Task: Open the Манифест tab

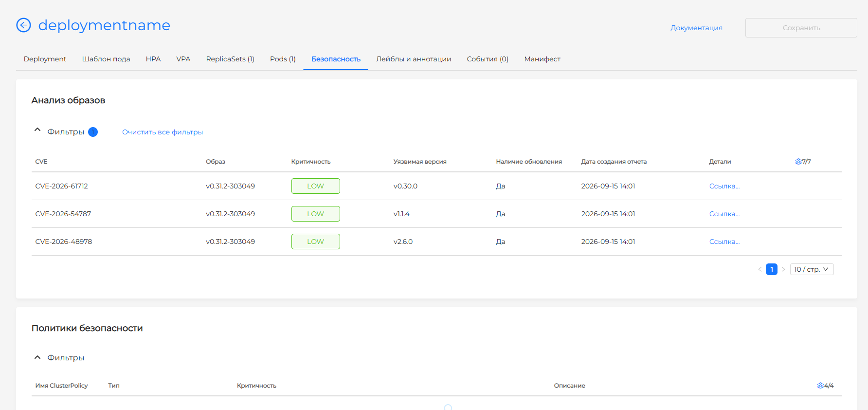Action: click(542, 59)
